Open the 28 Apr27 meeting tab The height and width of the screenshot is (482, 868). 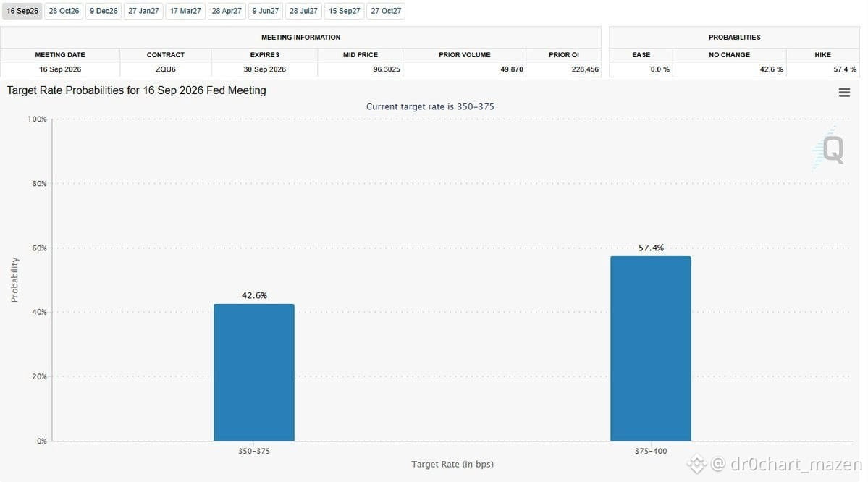click(x=227, y=11)
